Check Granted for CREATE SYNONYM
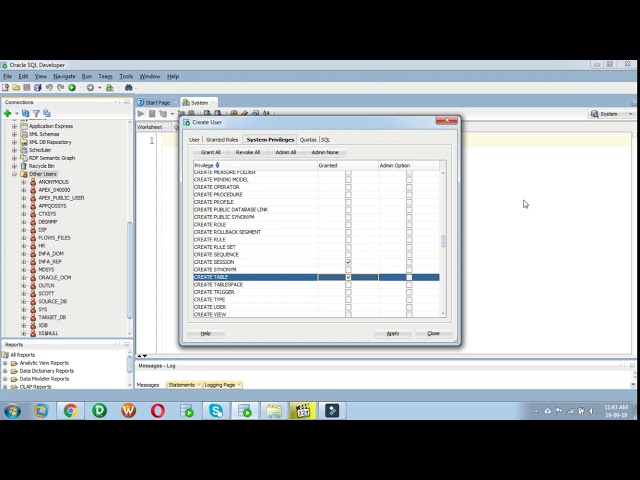 click(348, 270)
